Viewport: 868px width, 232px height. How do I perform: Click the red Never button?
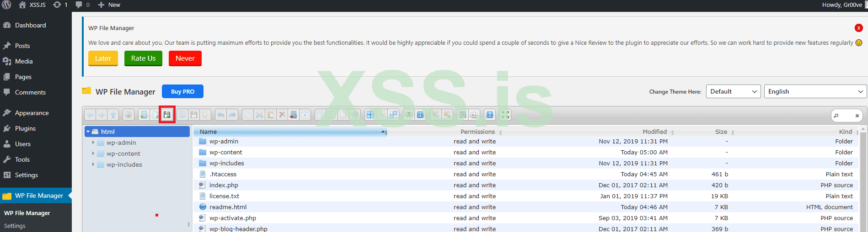coord(185,58)
